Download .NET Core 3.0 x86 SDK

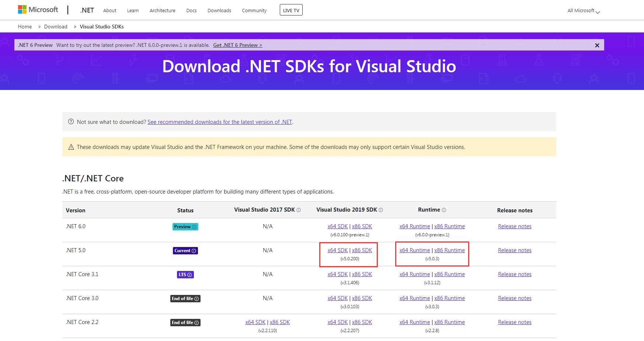pos(362,298)
